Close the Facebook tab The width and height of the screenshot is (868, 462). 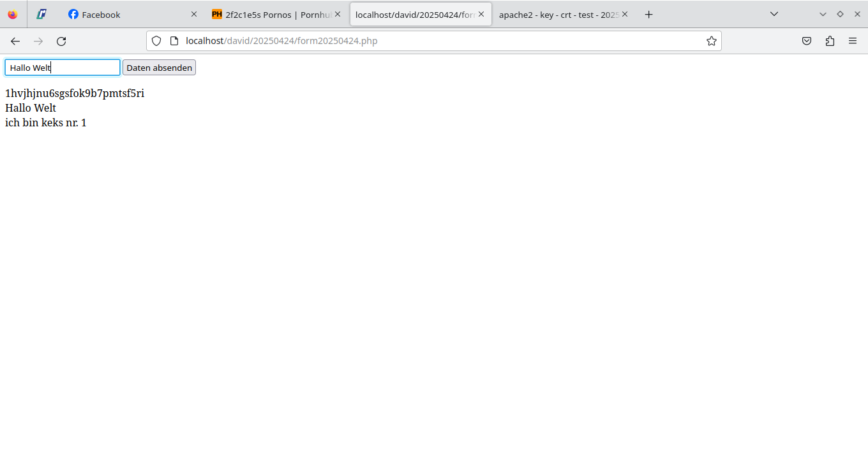194,14
